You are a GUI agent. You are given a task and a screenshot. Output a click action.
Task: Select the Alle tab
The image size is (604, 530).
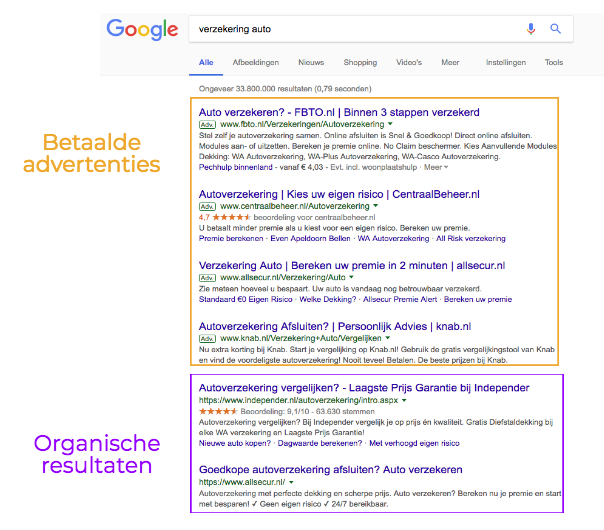(x=206, y=62)
